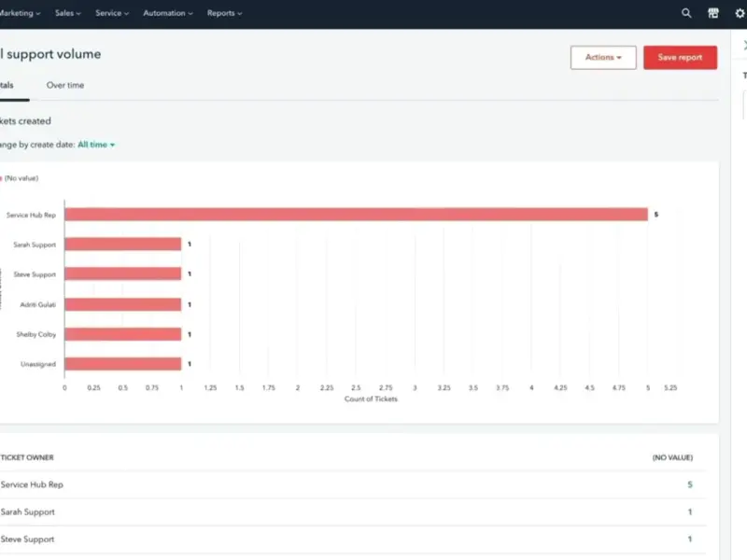Expand the Reports navigation menu
Viewport: 747px width, 560px height.
tap(224, 14)
